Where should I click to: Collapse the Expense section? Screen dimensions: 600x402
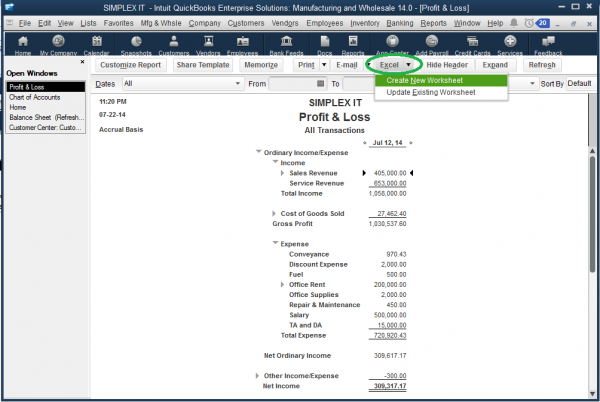click(275, 243)
